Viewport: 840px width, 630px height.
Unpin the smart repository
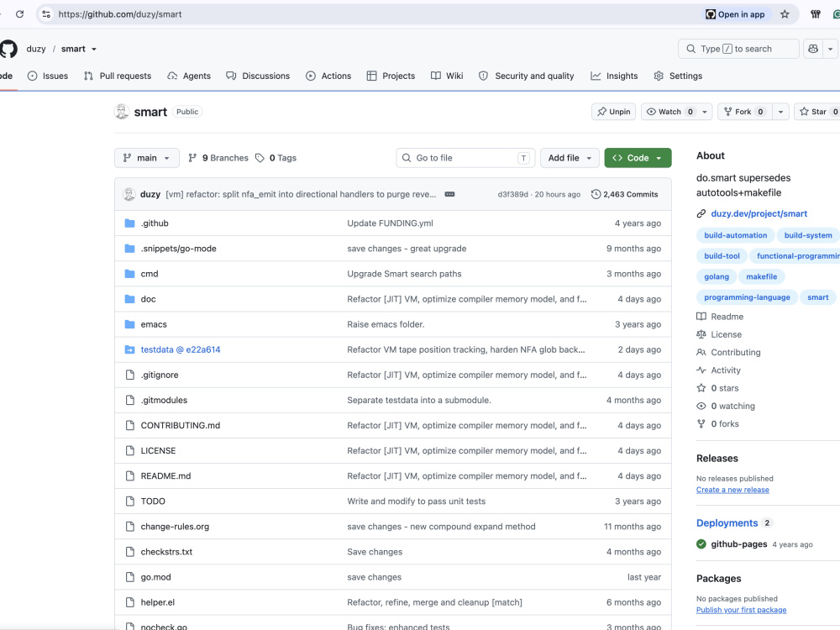(x=613, y=112)
